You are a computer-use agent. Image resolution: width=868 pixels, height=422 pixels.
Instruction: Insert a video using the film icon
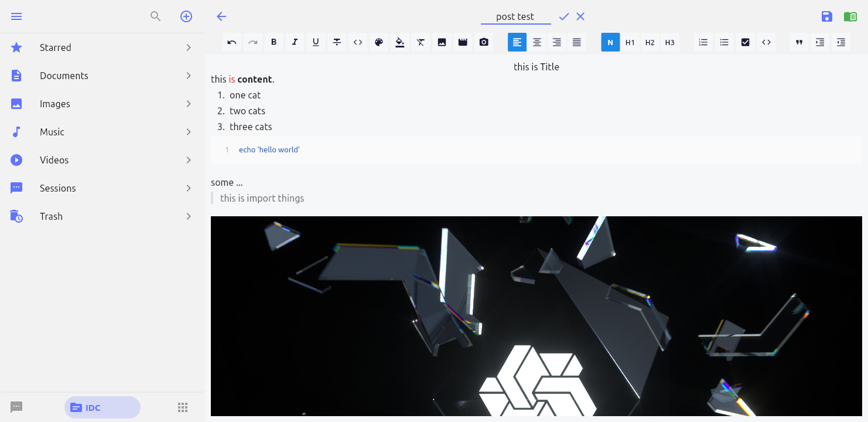pos(463,42)
